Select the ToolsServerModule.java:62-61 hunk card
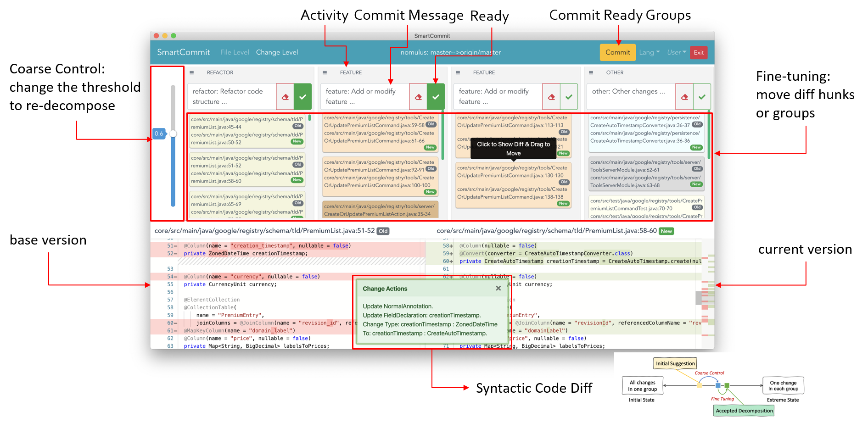Screen dimensions: 868x423 tap(647, 174)
